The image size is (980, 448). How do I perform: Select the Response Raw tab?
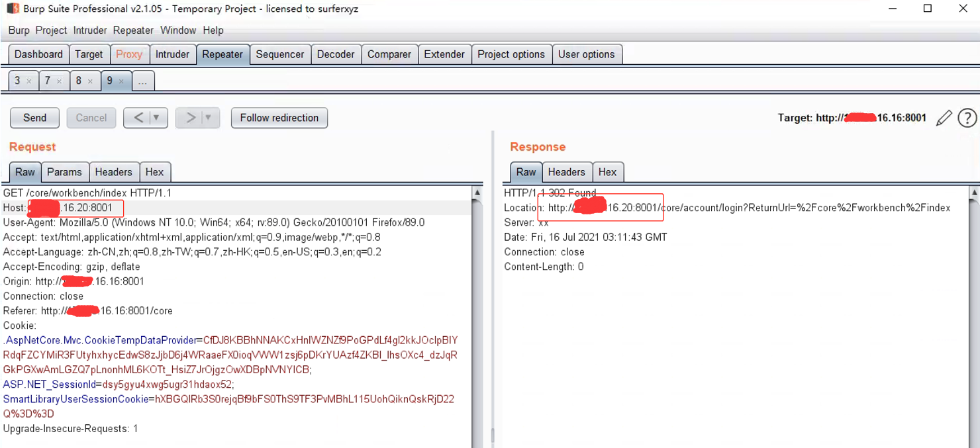(526, 172)
